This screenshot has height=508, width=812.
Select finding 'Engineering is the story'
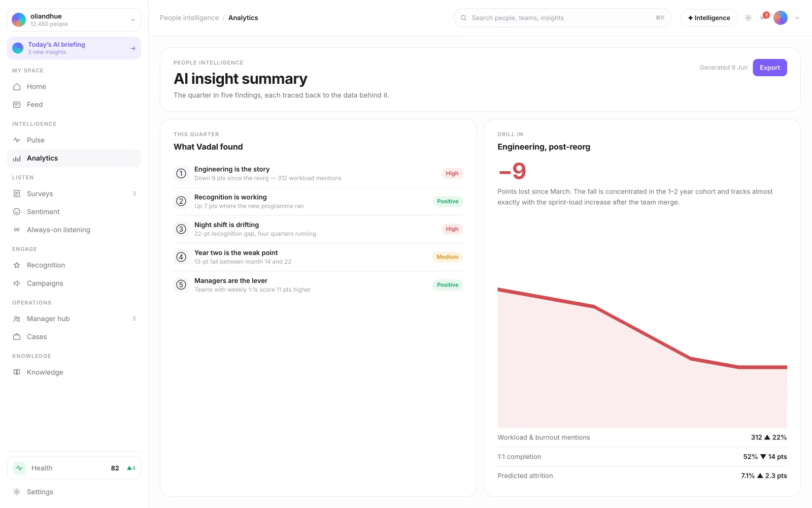[318, 174]
